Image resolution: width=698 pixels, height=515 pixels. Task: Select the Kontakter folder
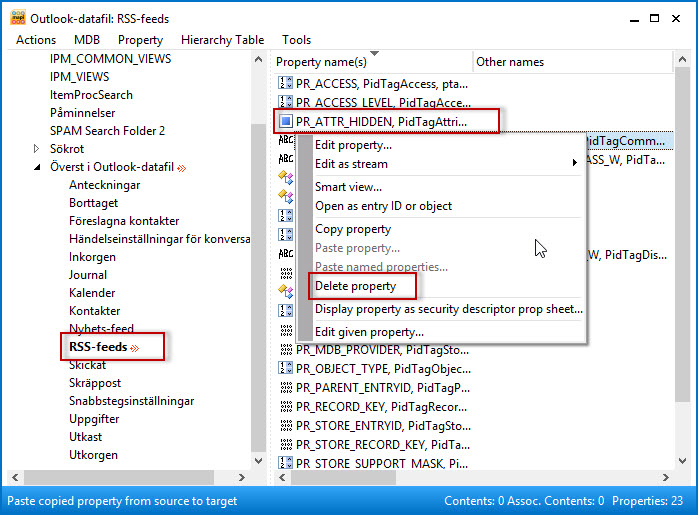[x=94, y=311]
